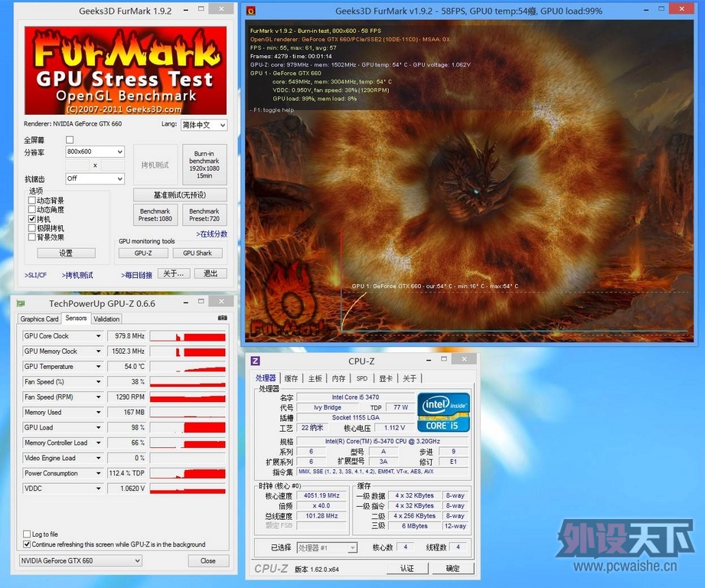Open the 每日链接 daily link
The image size is (705, 588).
coord(137,275)
